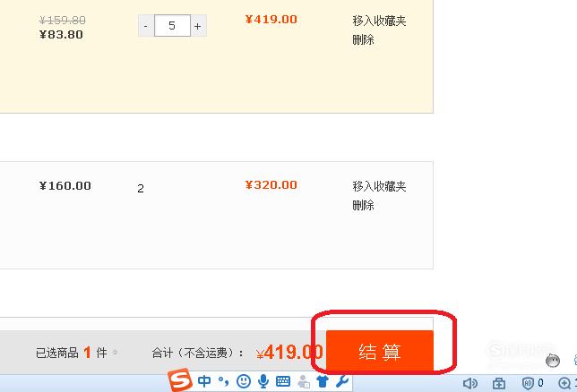Open Sogou wrench toolbox icon

tap(342, 381)
